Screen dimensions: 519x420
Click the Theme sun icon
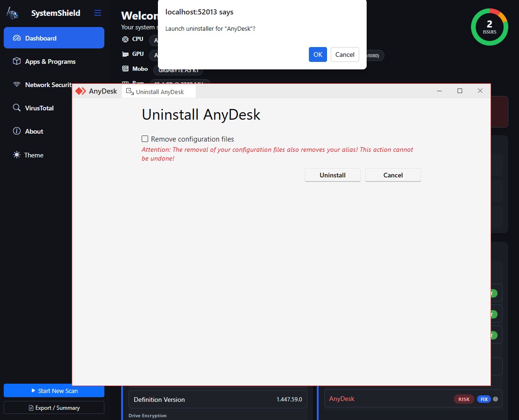pyautogui.click(x=16, y=155)
